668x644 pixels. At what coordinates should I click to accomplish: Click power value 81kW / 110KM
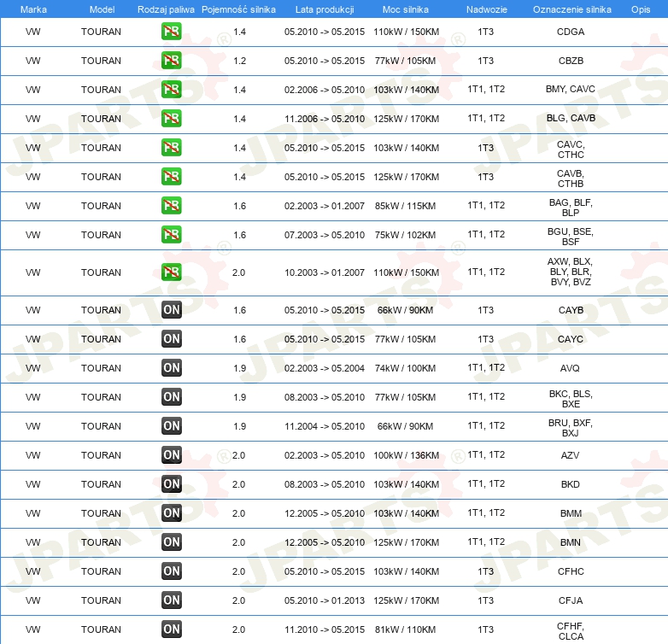pyautogui.click(x=405, y=629)
